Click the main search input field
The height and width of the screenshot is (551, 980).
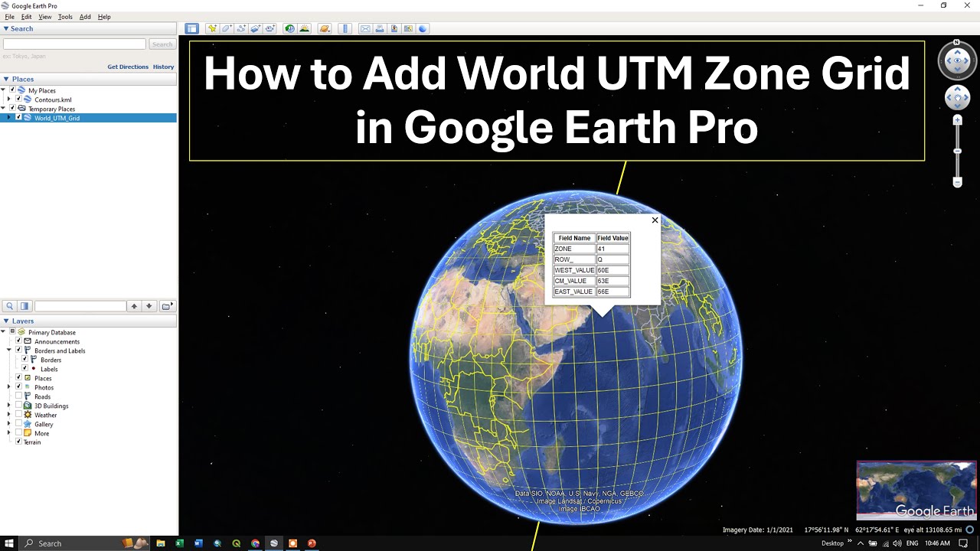(x=74, y=44)
